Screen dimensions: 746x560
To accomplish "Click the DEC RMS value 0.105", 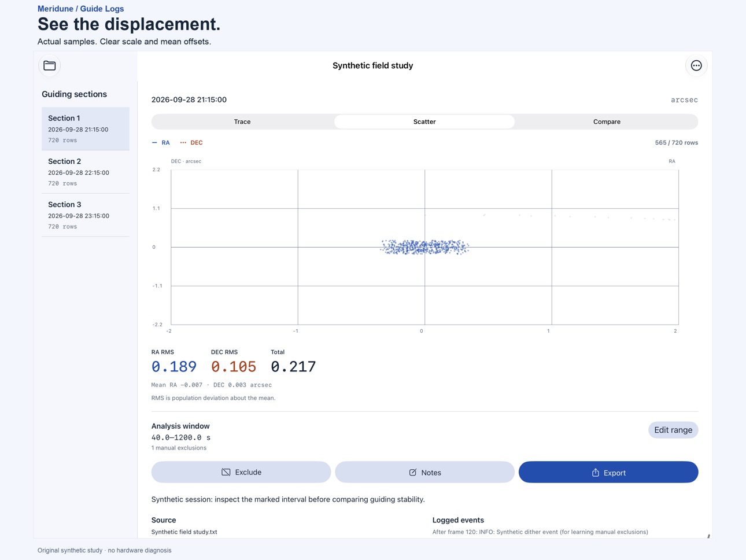I will tap(234, 367).
